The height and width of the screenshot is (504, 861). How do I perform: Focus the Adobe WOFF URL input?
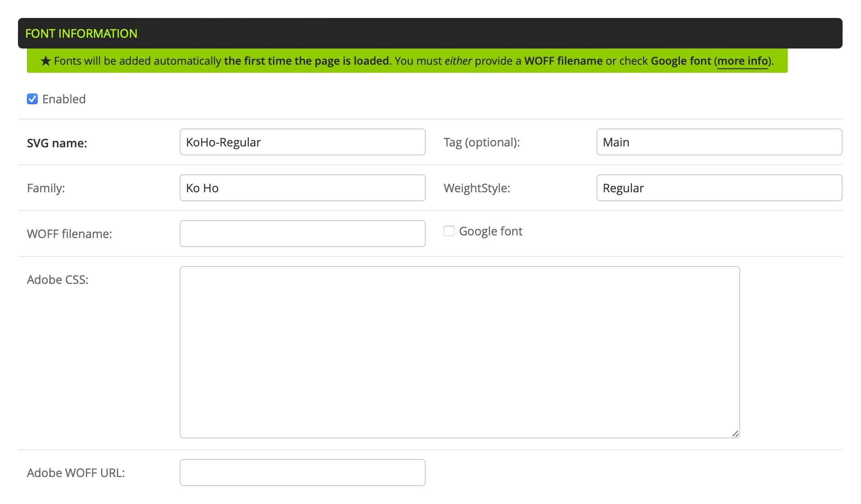(x=302, y=473)
